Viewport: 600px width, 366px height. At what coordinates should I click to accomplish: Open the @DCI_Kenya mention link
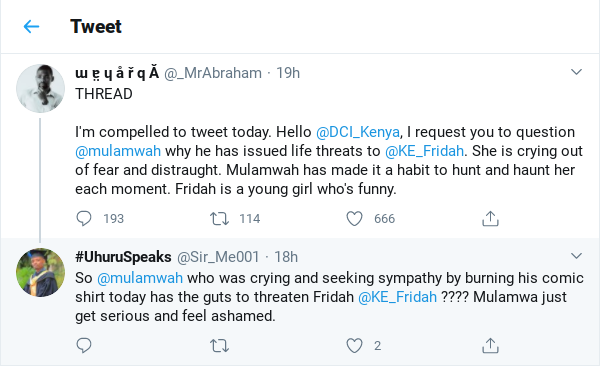coord(358,132)
